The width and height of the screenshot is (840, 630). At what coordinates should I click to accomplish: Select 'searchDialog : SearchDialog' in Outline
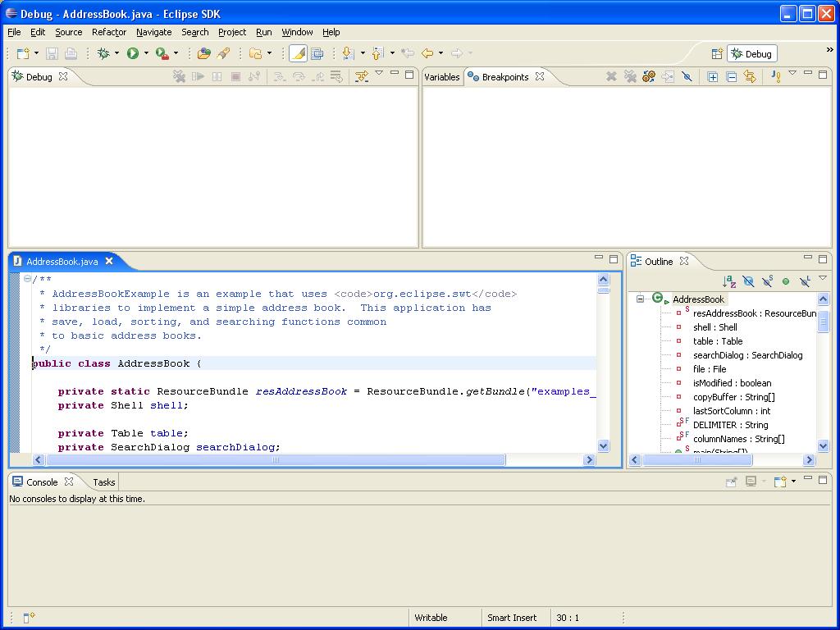click(x=748, y=355)
